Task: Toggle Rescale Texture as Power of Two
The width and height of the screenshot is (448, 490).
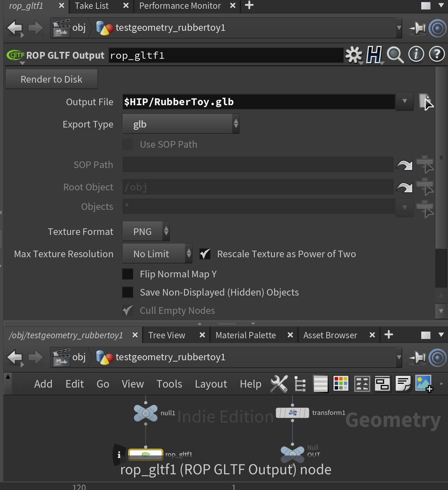Action: pyautogui.click(x=205, y=254)
